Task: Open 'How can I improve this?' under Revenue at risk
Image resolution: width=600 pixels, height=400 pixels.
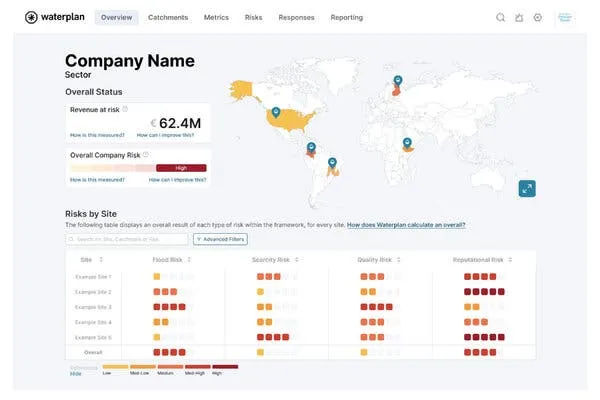Action: (x=165, y=135)
